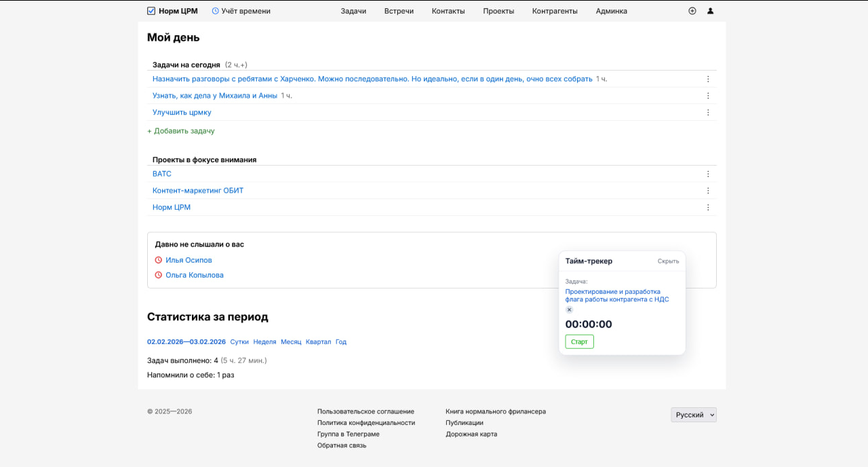Click the Норм ЦРМ checkbox logo
The image size is (868, 467).
151,11
